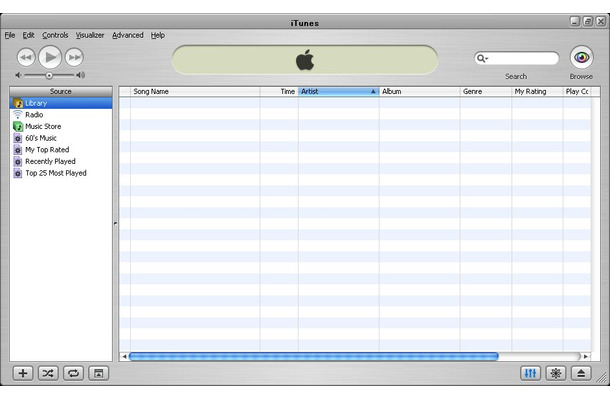The width and height of the screenshot is (610, 400).
Task: Open the Help menu
Action: pos(158,35)
